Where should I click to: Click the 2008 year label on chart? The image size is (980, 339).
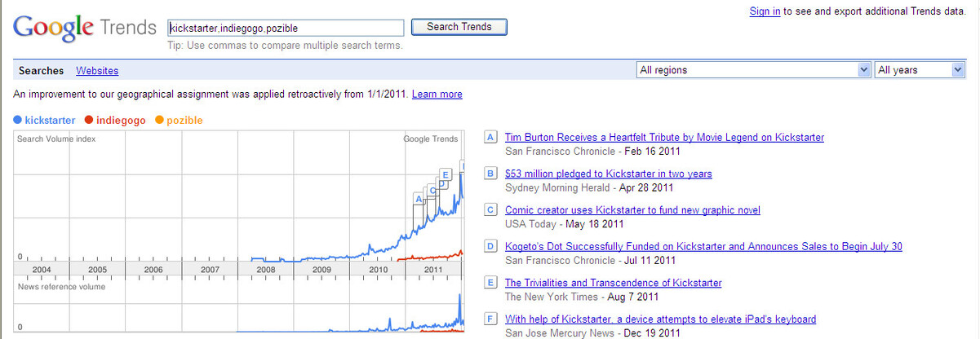pyautogui.click(x=265, y=270)
